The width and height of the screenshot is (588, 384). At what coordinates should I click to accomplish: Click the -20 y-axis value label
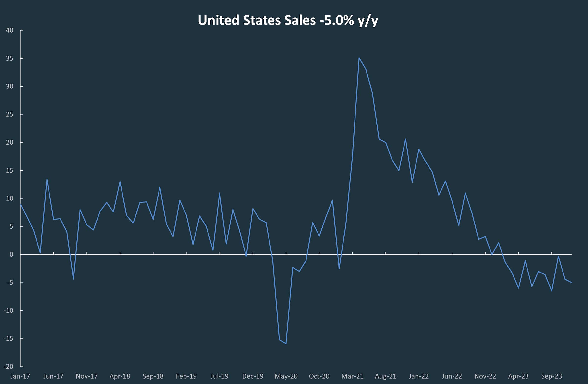(8, 366)
